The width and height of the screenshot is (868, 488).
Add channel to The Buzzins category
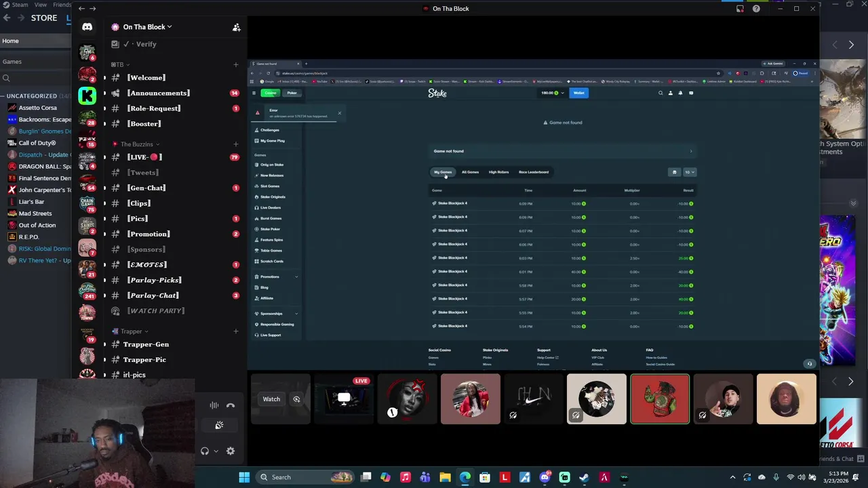(236, 144)
